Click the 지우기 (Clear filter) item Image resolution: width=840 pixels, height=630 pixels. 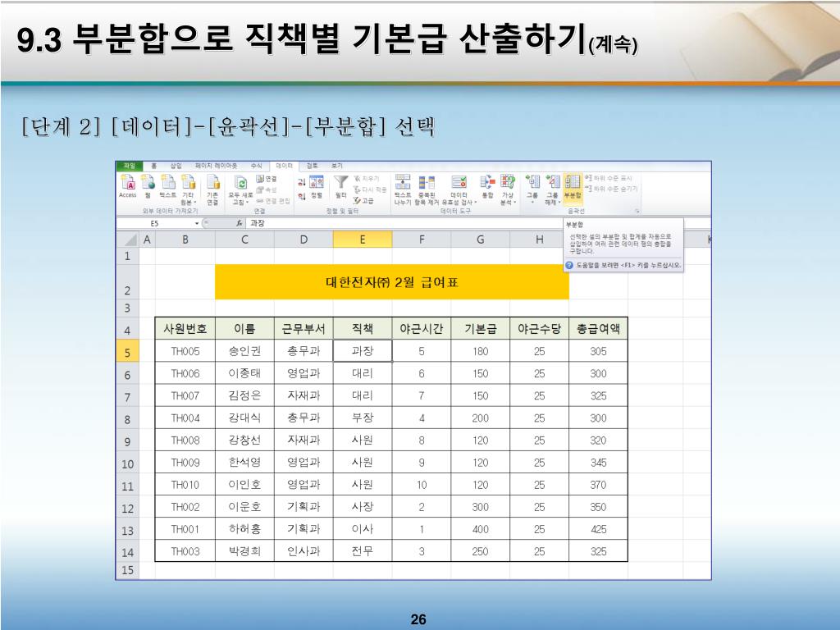(x=367, y=179)
